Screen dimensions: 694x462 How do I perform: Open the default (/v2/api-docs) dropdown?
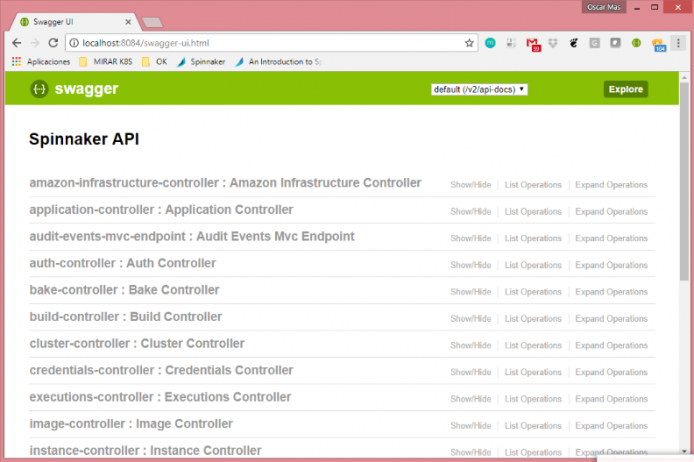[479, 89]
